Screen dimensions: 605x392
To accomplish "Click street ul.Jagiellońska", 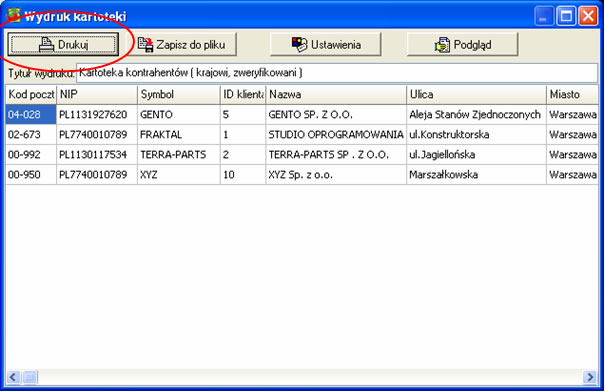I will pyautogui.click(x=477, y=155).
